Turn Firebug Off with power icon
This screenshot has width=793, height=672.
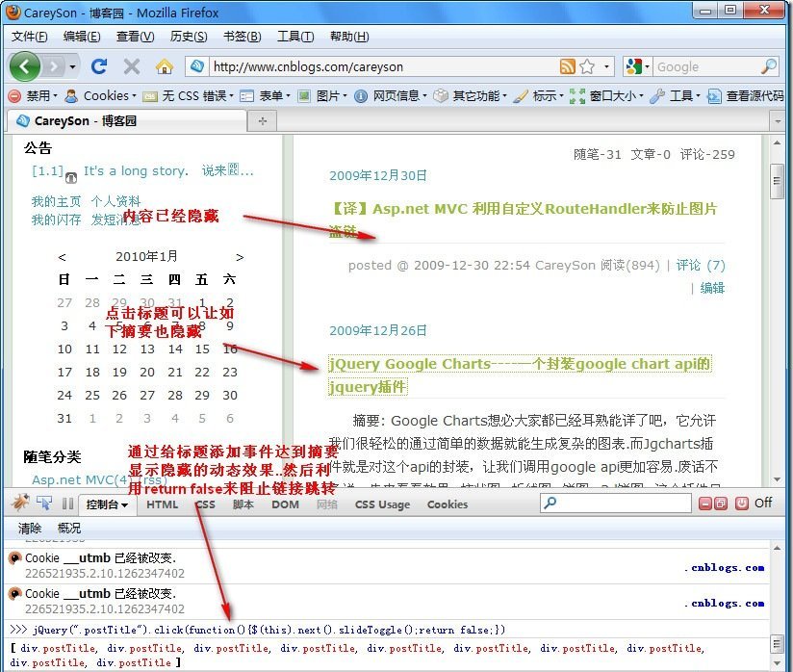tap(742, 503)
